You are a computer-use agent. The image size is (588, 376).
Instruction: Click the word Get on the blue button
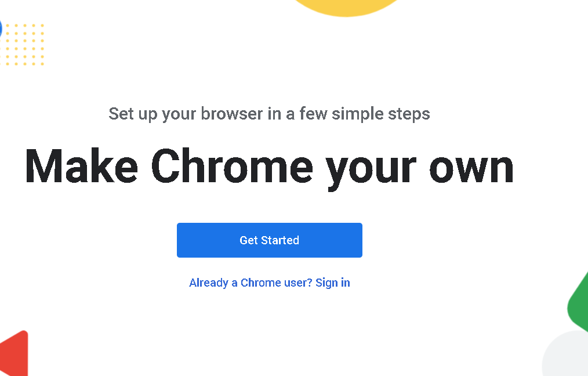pos(248,240)
